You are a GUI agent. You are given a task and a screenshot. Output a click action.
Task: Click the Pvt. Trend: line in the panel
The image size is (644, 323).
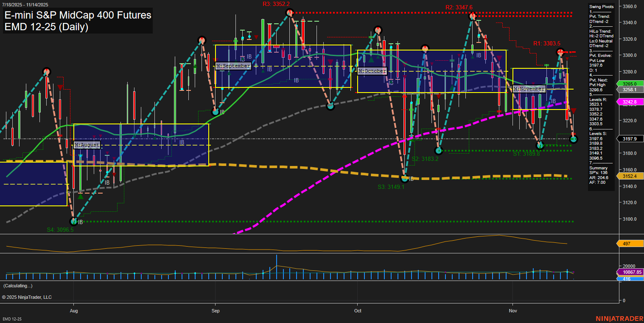[600, 17]
